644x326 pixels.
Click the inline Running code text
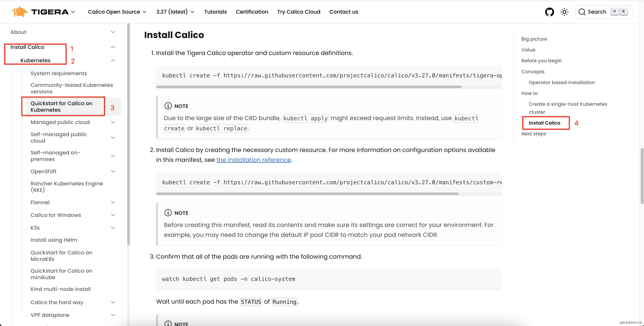click(x=284, y=302)
